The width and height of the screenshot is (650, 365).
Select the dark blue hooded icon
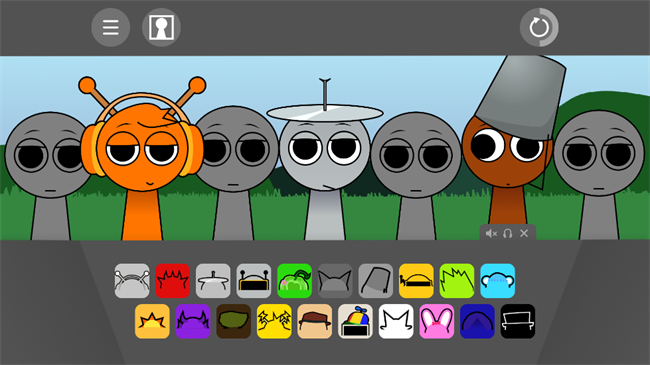[477, 321]
